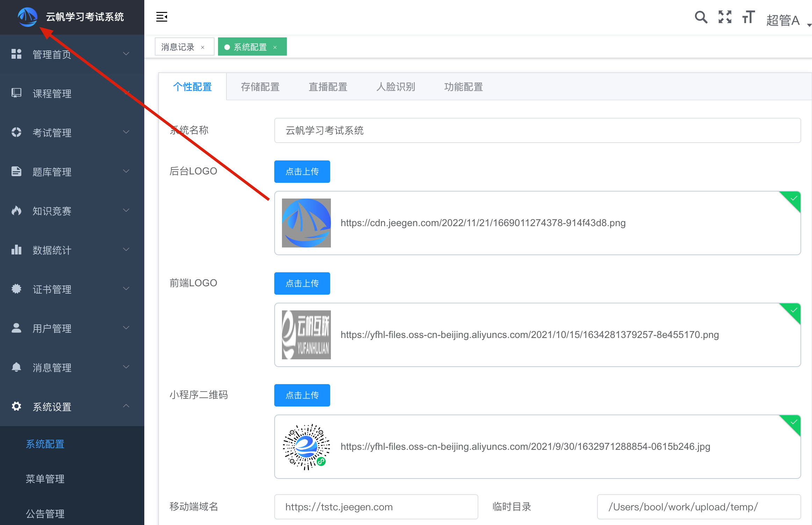
Task: Click the 证书管理 badge icon
Action: pos(16,289)
